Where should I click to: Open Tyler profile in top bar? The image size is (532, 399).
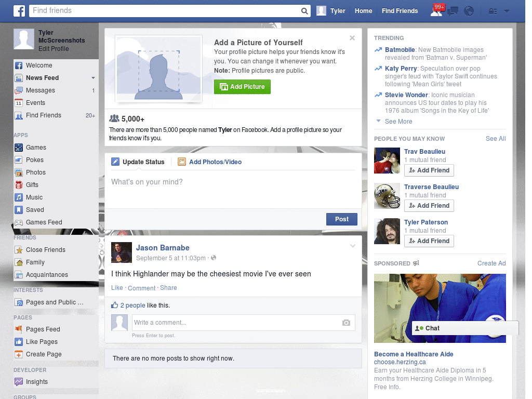(x=331, y=11)
